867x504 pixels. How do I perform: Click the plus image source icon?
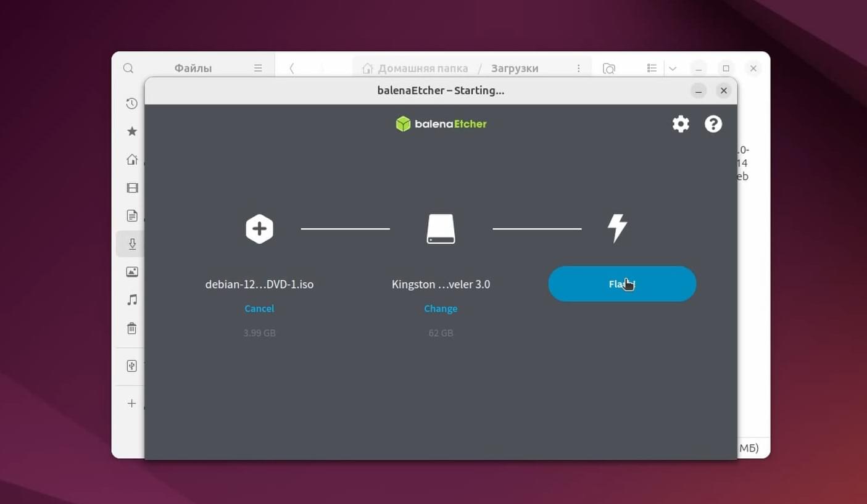click(x=259, y=229)
